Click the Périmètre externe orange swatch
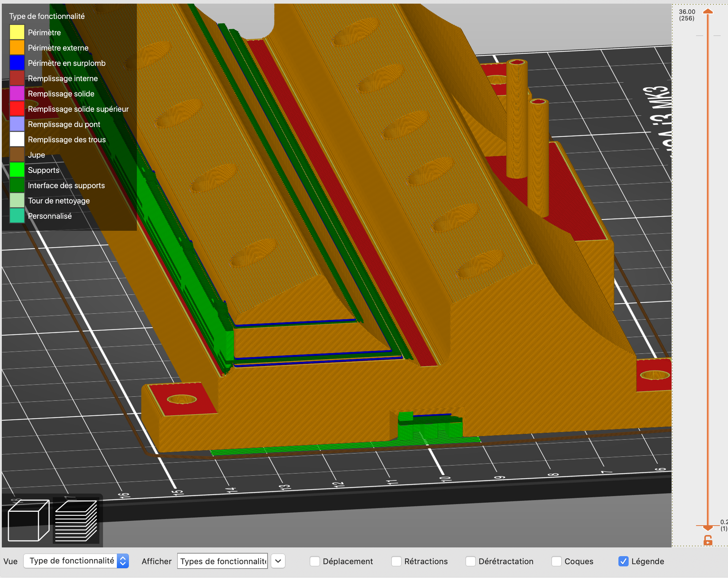Image resolution: width=728 pixels, height=578 pixels. (x=17, y=47)
